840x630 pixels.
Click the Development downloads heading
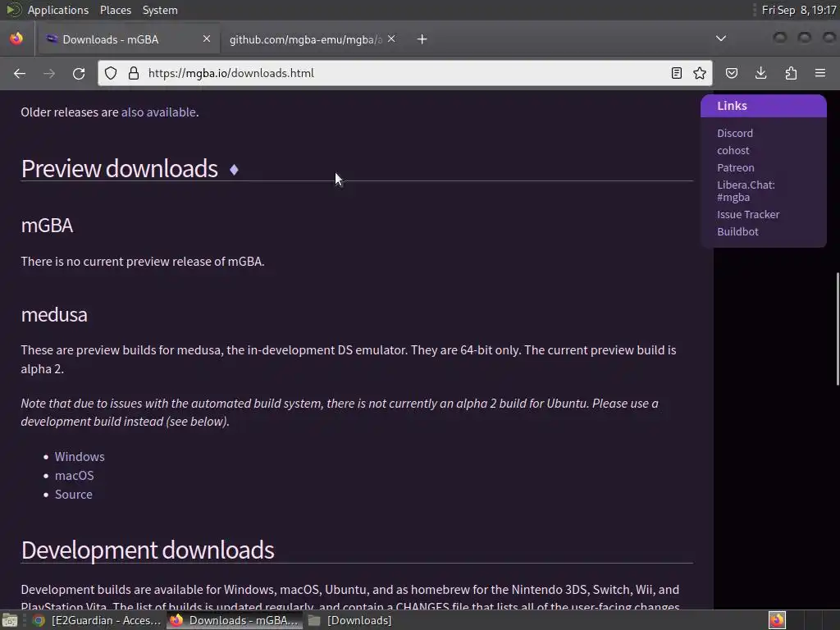(148, 550)
